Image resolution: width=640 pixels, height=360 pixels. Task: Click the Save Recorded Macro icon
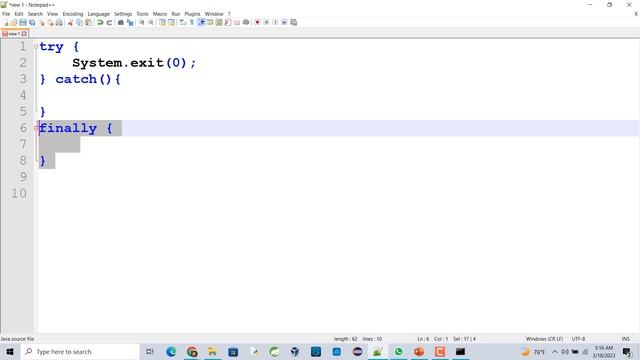pos(293,22)
